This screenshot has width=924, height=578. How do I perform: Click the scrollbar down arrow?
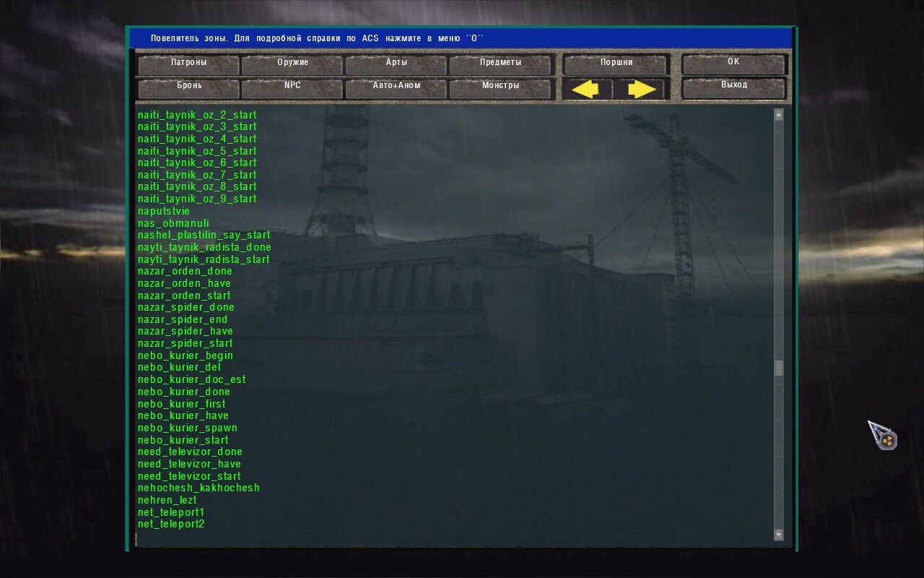pyautogui.click(x=778, y=535)
